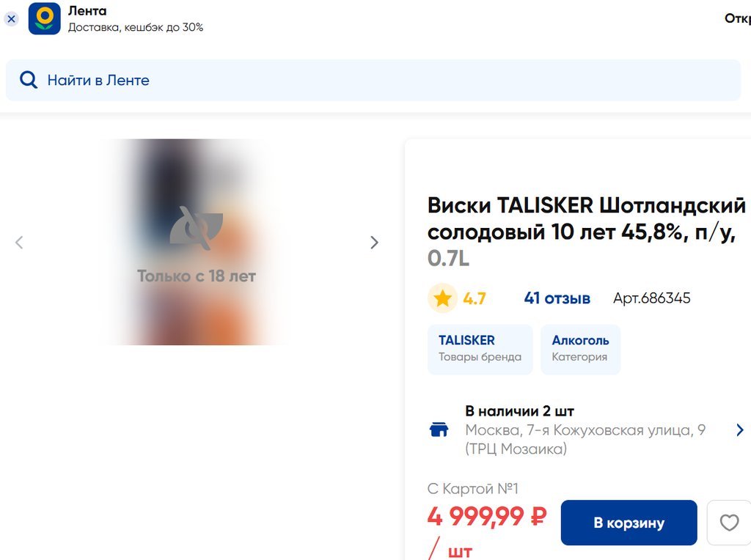This screenshot has width=751, height=560.
Task: Click the crossed-eye age restriction icon
Action: 197,228
